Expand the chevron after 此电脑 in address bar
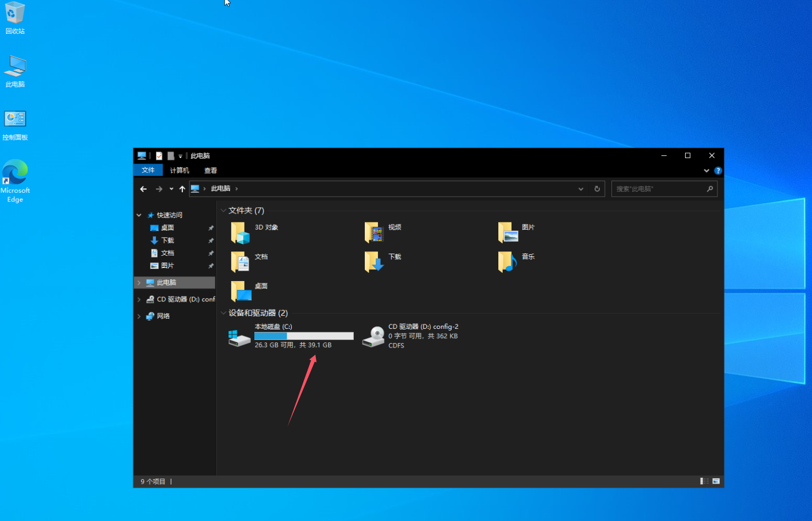Viewport: 812px width, 521px height. click(x=237, y=189)
